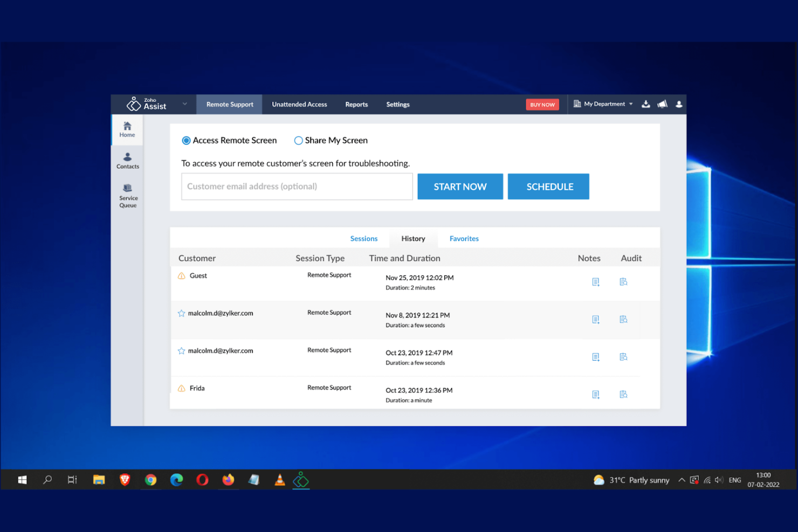Open announcements via the megaphone icon
Viewport: 798px width, 532px height.
click(x=662, y=104)
